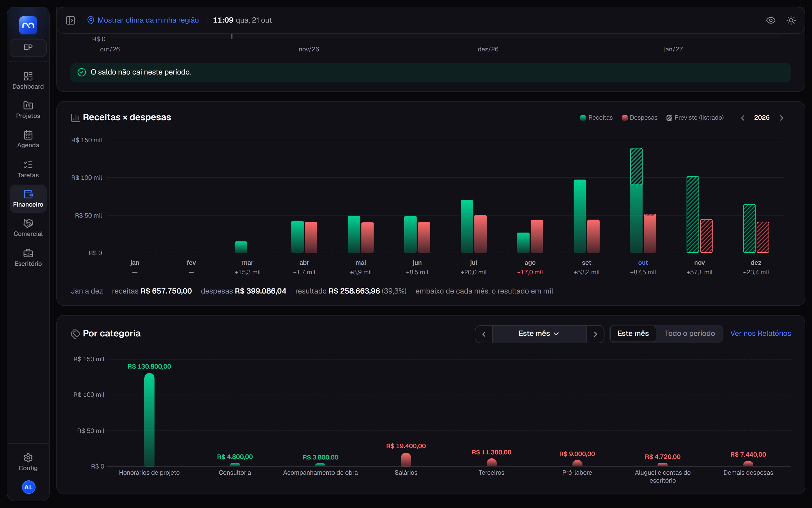The image size is (812, 508).
Task: Open the Comercial section
Action: point(28,228)
